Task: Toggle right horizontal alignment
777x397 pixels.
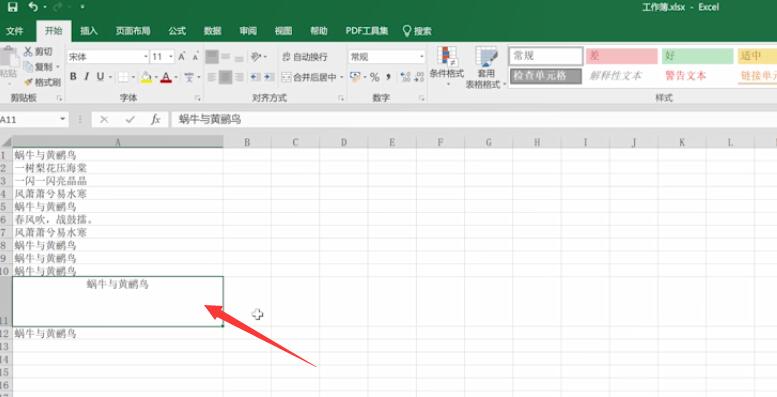Action: (239, 77)
